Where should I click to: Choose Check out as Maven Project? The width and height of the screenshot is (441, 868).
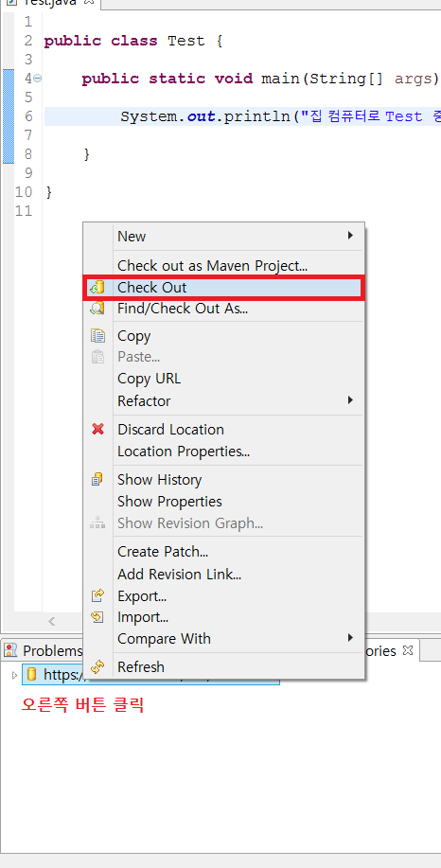pos(213,266)
